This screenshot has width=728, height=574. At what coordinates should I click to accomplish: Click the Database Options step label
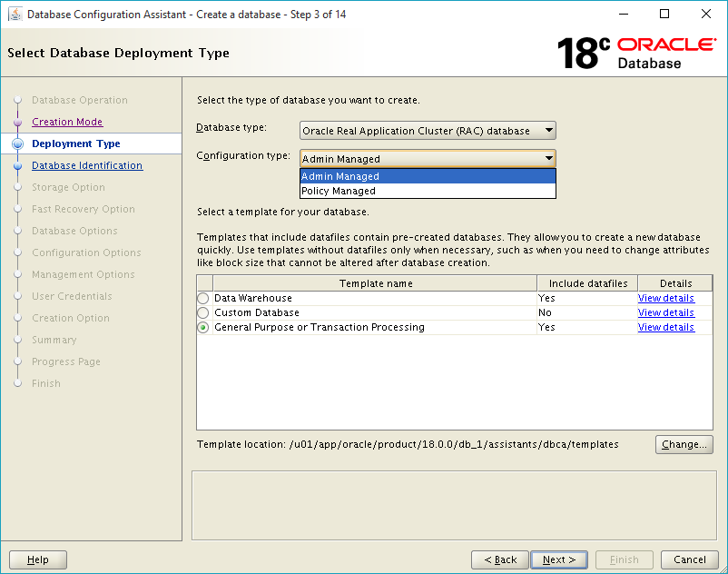click(74, 231)
